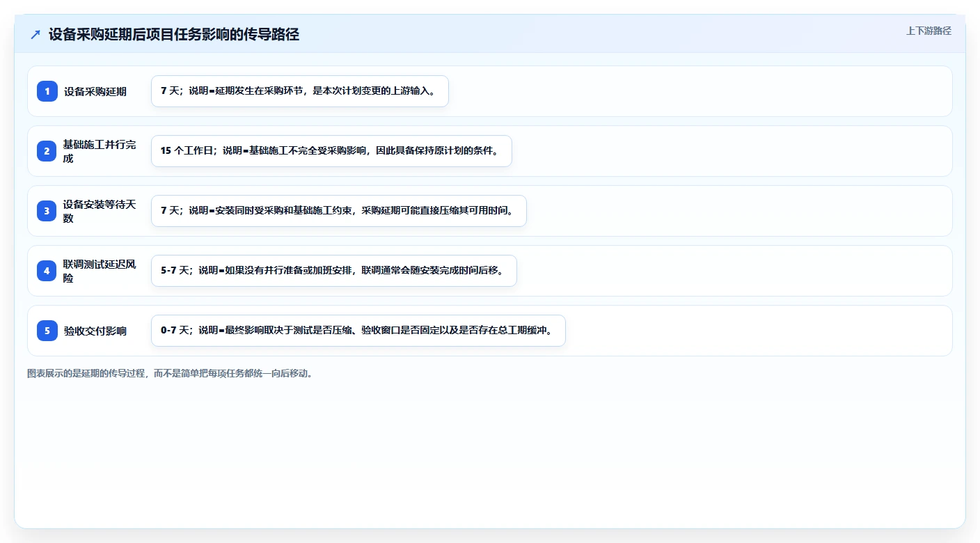980x543 pixels.
Task: Select the 基础施工并行完成 step label
Action: 100,151
